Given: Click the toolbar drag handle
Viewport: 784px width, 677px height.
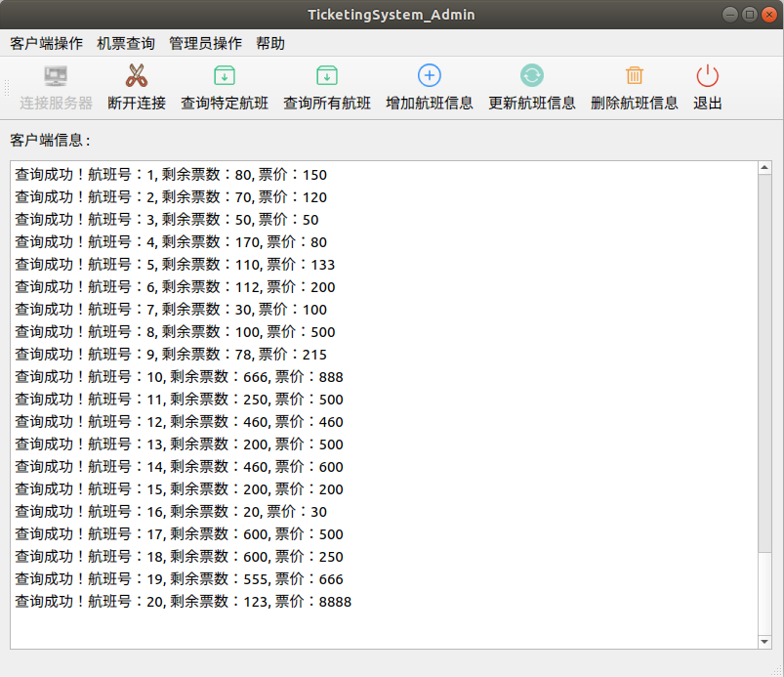Looking at the screenshot, I should 7,88.
